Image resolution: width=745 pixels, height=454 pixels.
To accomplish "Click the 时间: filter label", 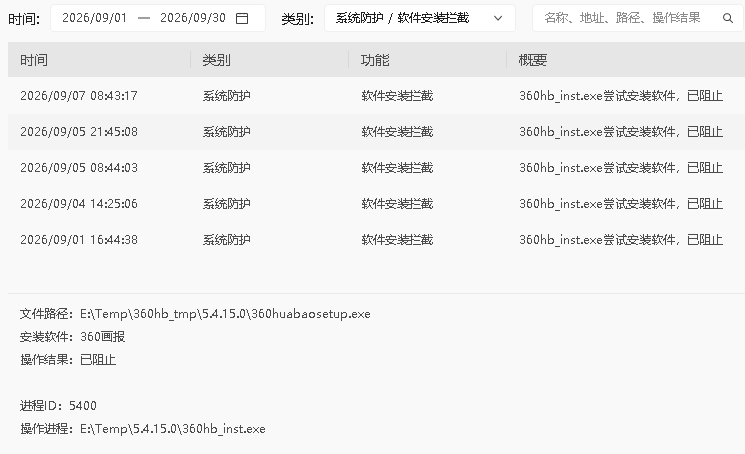I will click(24, 19).
